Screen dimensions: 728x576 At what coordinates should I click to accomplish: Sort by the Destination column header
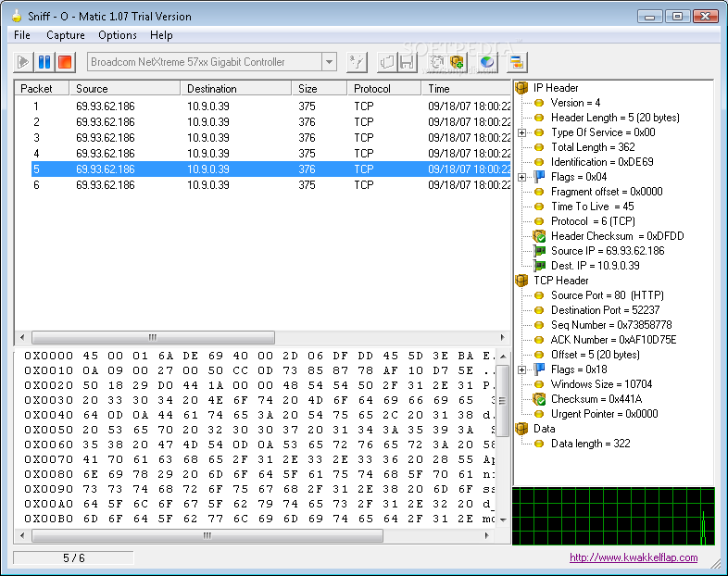tap(236, 88)
